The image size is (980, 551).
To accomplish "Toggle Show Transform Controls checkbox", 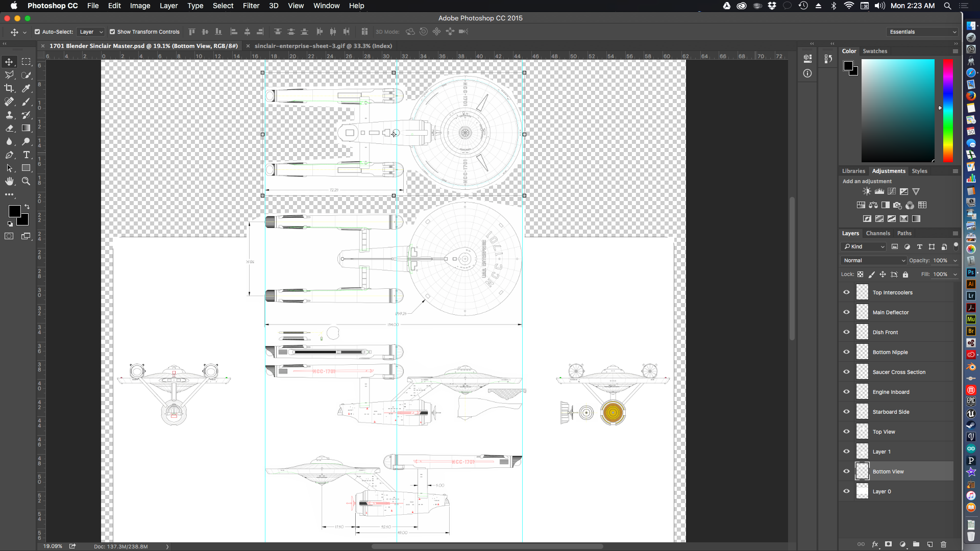I will coord(112,32).
